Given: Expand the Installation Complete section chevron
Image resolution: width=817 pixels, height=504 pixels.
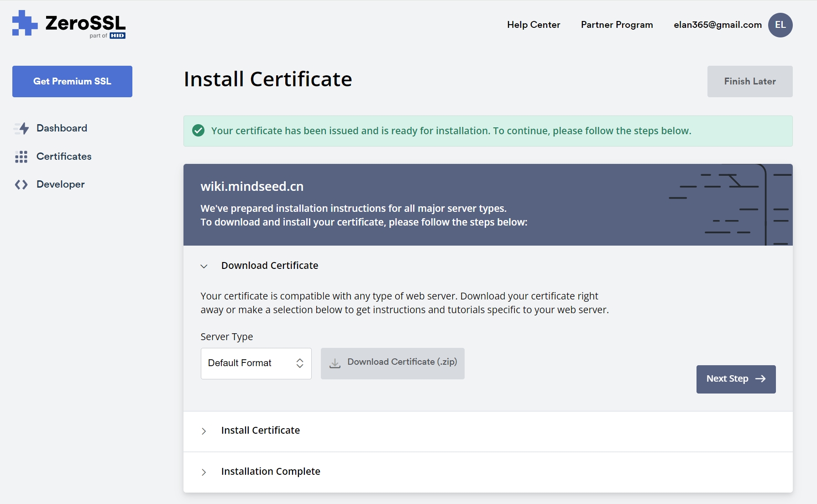Looking at the screenshot, I should point(204,472).
